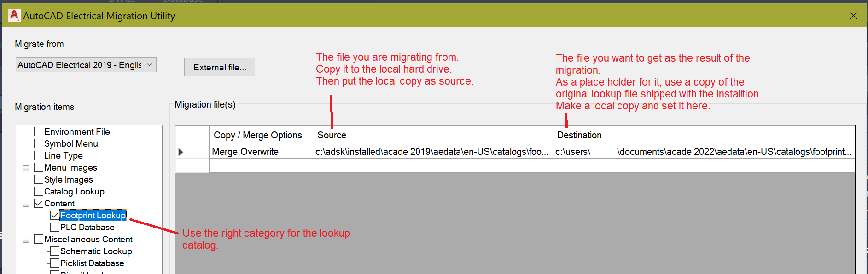Check the Miscellaneous Content checkbox
The width and height of the screenshot is (868, 274).
click(39, 239)
